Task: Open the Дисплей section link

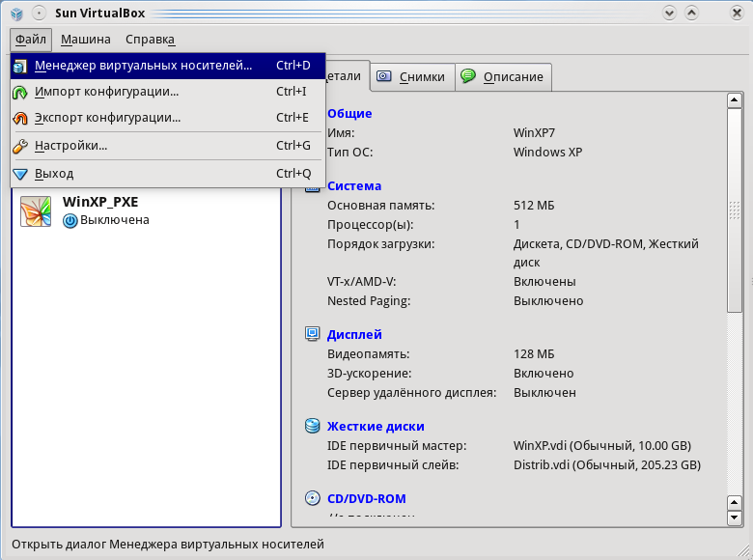Action: (x=354, y=335)
